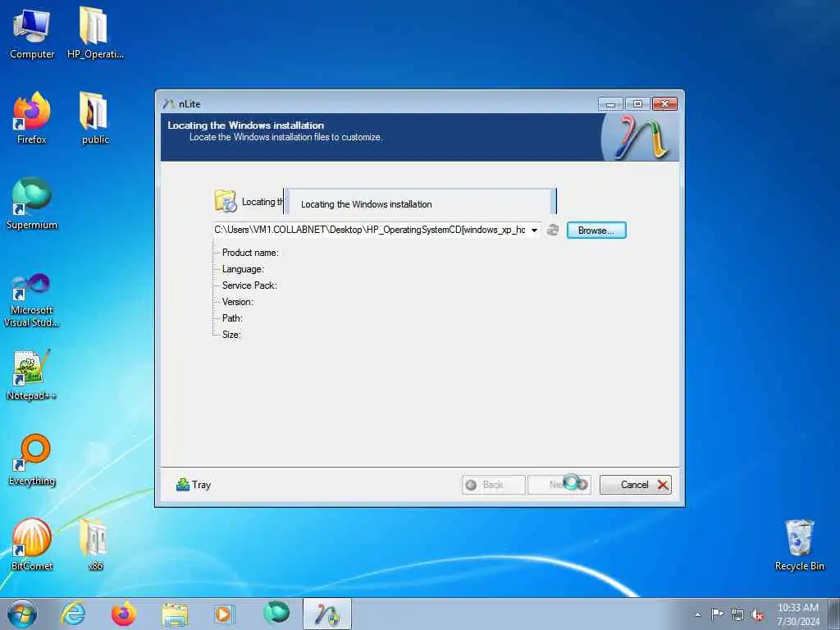Image resolution: width=840 pixels, height=630 pixels.
Task: Click the Next button
Action: coord(559,485)
